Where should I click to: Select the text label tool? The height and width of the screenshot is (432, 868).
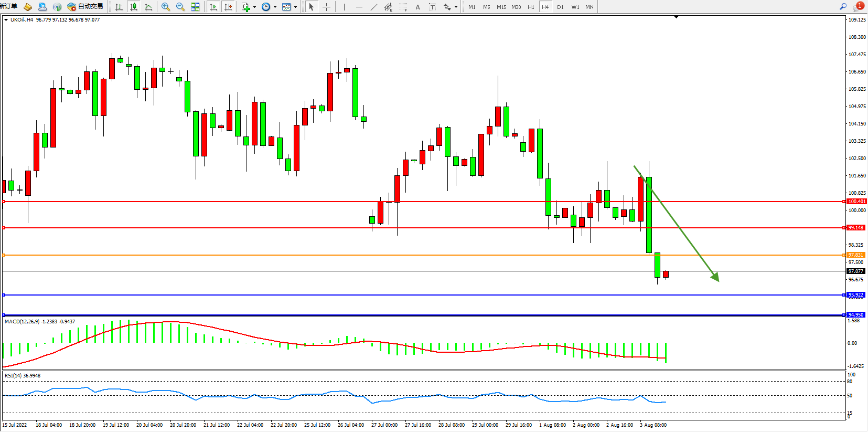[417, 7]
